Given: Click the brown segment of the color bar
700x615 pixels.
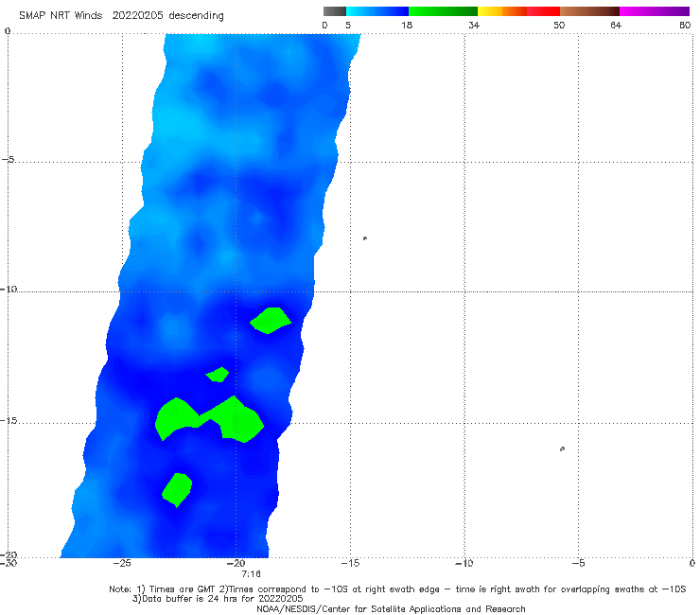Looking at the screenshot, I should coord(589,11).
